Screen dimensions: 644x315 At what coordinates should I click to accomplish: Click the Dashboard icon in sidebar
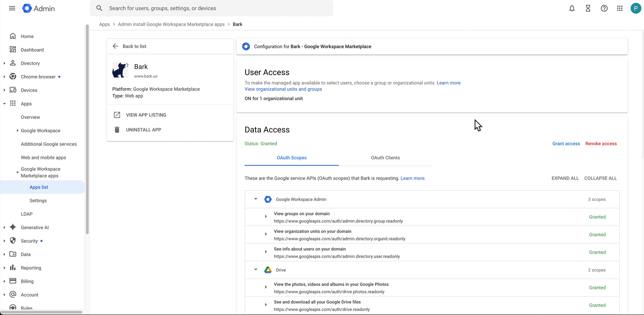click(13, 50)
